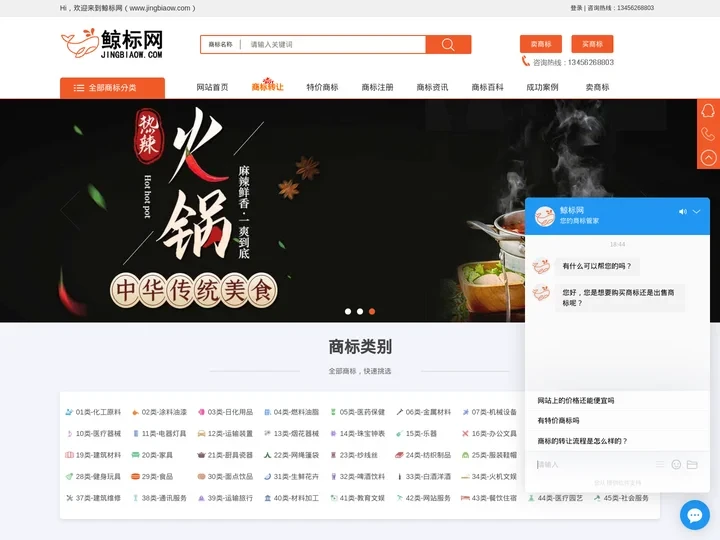Viewport: 720px width, 540px height.
Task: Open category 06类-金属材料
Action: point(423,412)
